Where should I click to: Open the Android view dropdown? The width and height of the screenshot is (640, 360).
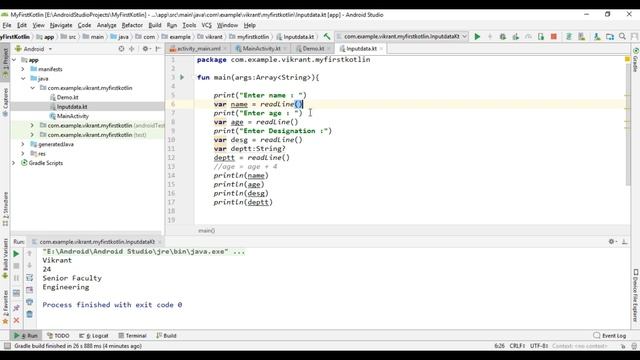(34, 49)
